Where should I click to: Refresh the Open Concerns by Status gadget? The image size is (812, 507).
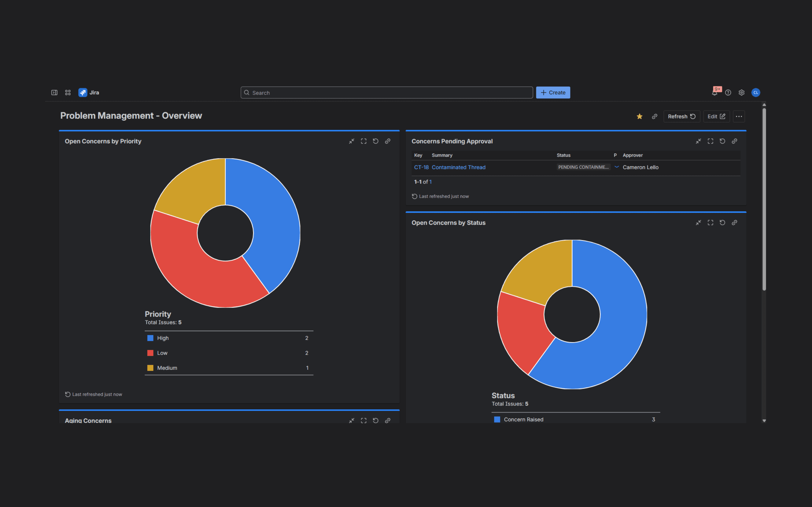coord(722,223)
